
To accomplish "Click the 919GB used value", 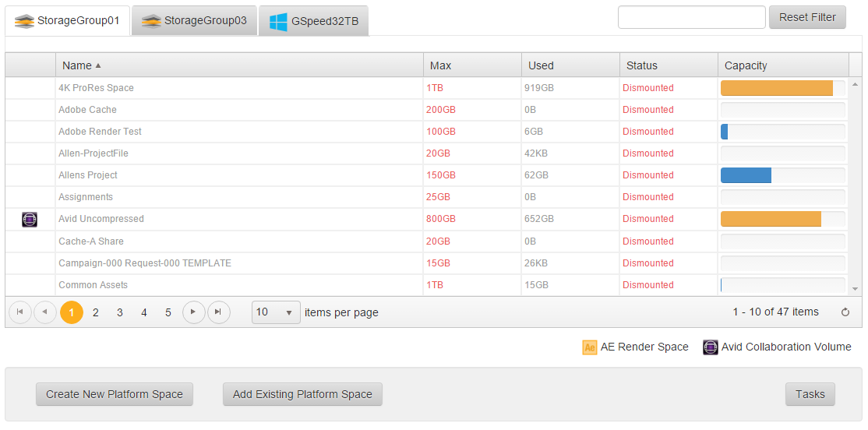I will pos(539,88).
